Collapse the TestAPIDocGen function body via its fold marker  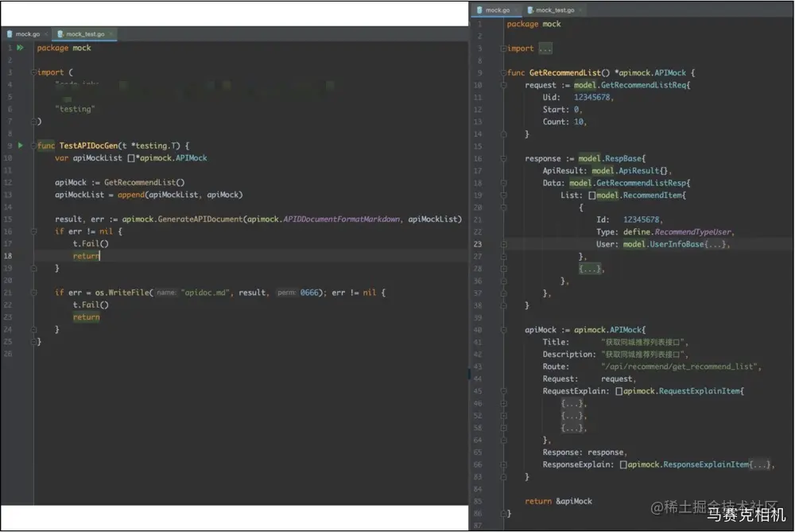point(34,146)
